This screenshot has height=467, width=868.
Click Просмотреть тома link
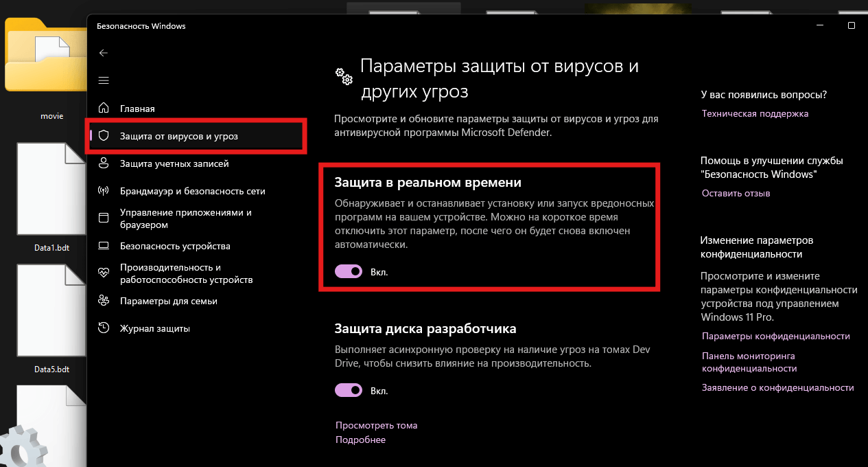(x=376, y=425)
